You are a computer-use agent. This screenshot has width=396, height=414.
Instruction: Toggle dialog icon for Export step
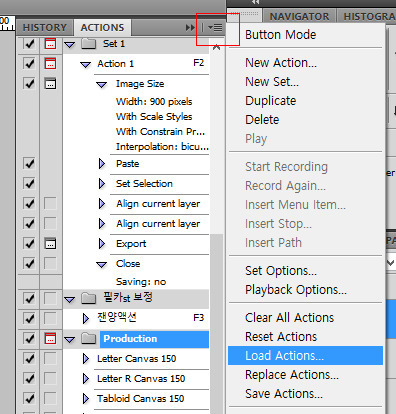point(50,243)
